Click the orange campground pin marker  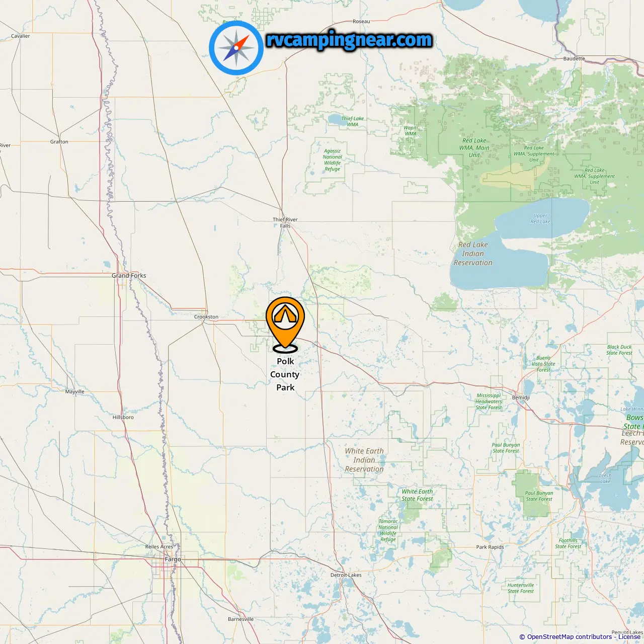tap(285, 325)
